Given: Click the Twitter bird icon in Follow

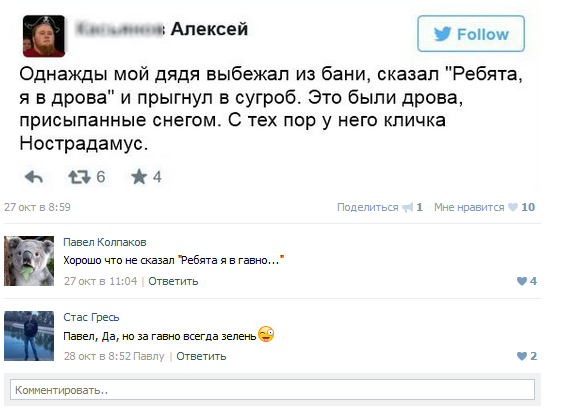Looking at the screenshot, I should click(443, 34).
